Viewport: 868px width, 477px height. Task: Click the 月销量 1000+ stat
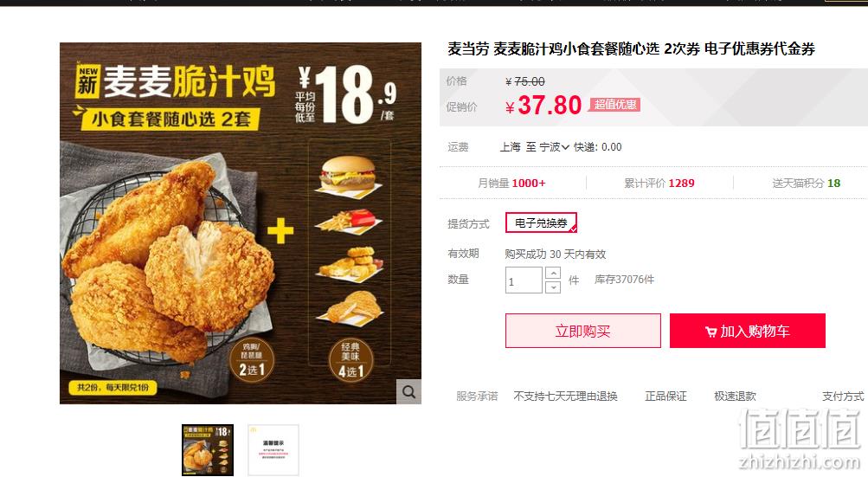(x=511, y=183)
